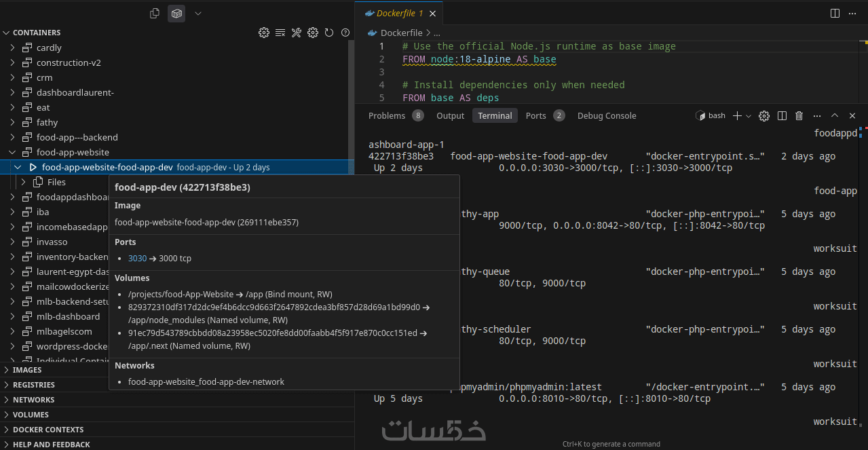Viewport: 868px width, 450px height.
Task: Click the /projects/food-App-Website bind mount entry
Action: tap(230, 295)
